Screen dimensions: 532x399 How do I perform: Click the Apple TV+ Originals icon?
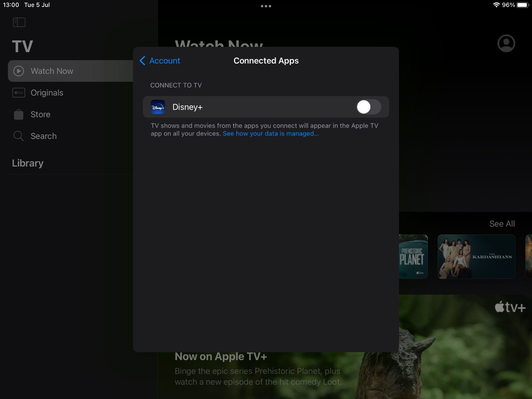(19, 93)
